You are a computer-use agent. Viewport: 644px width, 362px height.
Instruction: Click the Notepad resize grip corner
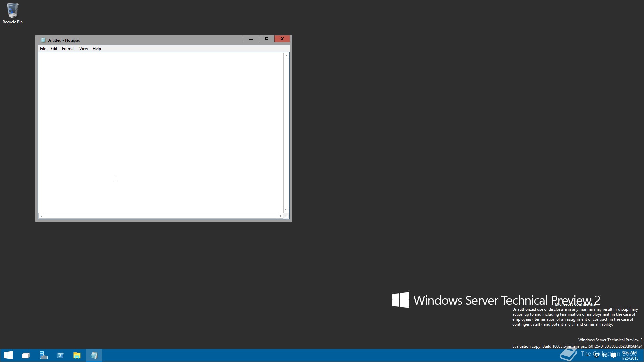[x=286, y=216]
